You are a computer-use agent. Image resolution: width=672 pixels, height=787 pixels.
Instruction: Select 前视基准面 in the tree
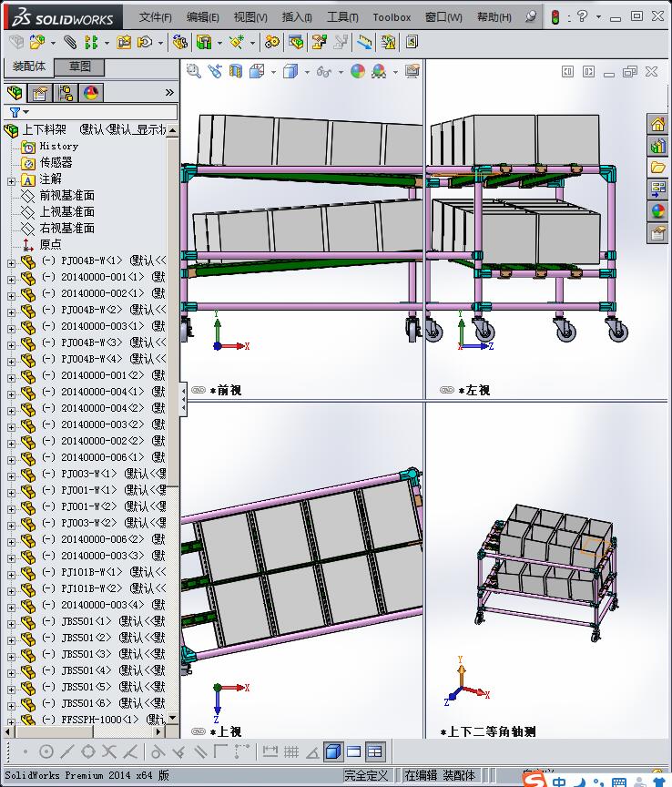(x=66, y=195)
